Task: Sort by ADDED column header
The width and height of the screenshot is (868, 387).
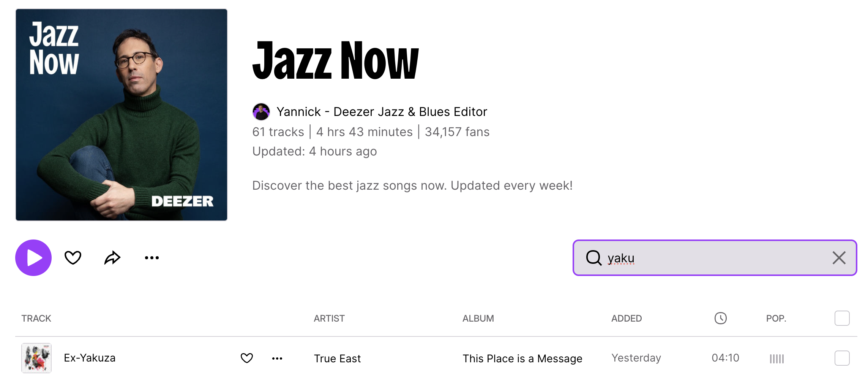Action: [627, 319]
